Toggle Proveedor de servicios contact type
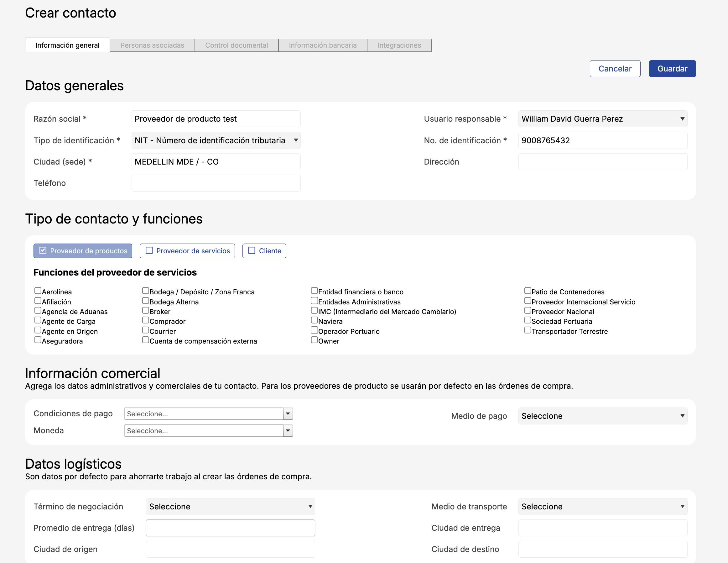 (x=187, y=251)
